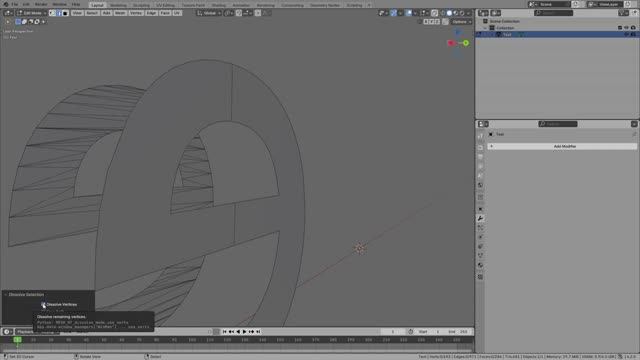Open the viewport Select menu

(92, 13)
